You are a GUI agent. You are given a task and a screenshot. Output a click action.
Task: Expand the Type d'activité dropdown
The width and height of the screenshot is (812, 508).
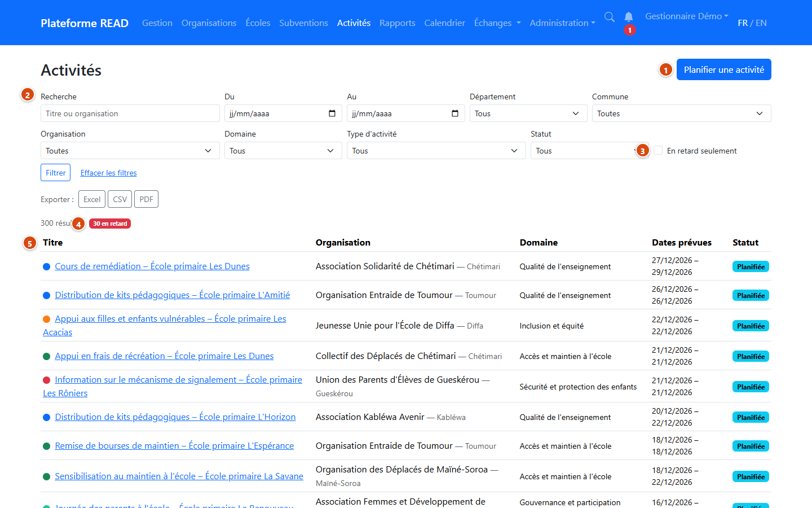click(x=436, y=151)
